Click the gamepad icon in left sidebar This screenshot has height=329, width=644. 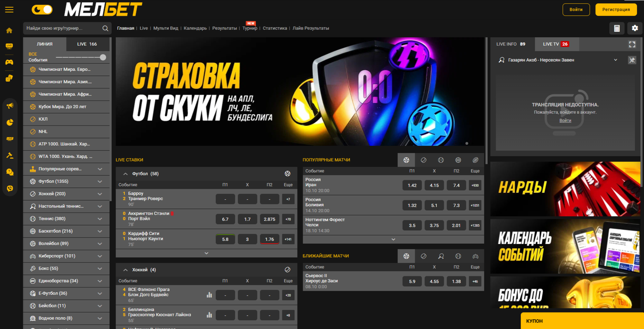[9, 62]
